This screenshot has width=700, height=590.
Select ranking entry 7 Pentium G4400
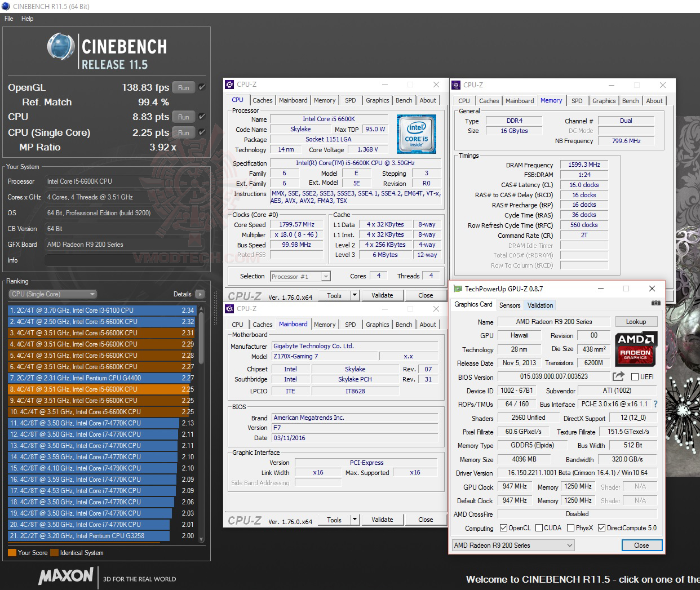coord(101,378)
